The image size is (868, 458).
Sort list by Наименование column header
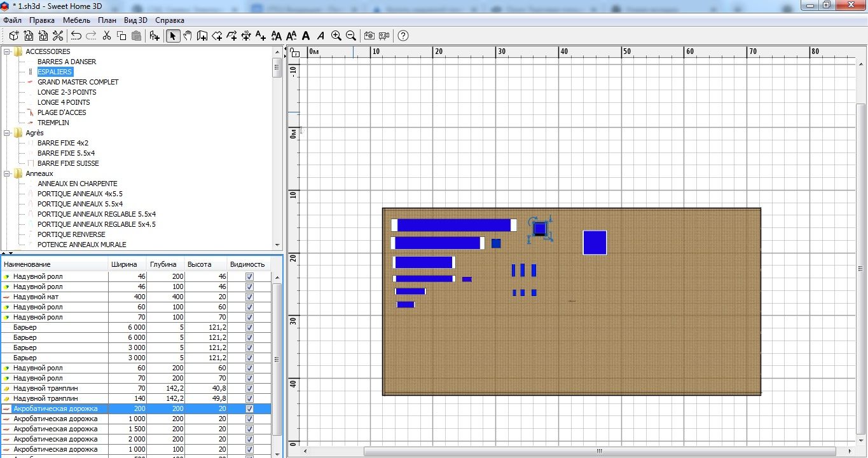tap(54, 264)
